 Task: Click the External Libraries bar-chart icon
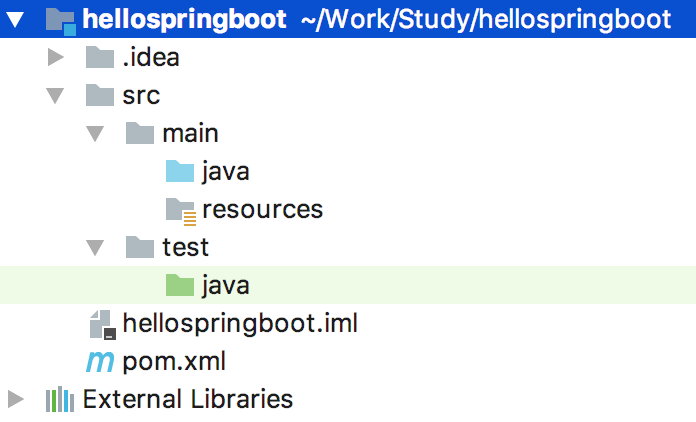(x=60, y=400)
